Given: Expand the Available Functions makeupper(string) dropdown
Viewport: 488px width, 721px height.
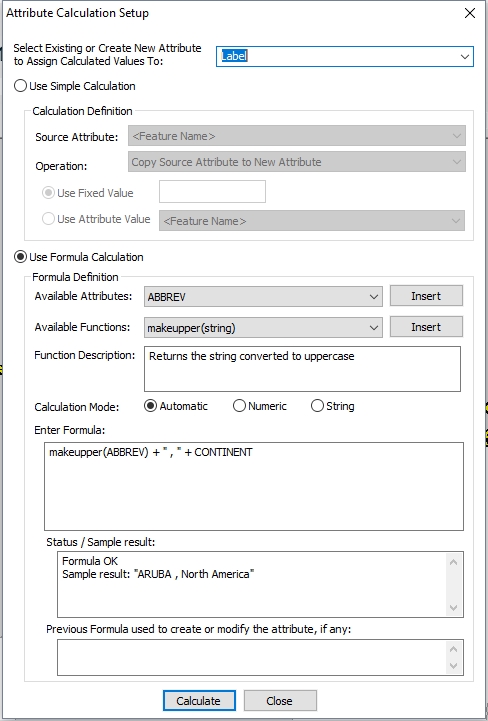Looking at the screenshot, I should [263, 328].
